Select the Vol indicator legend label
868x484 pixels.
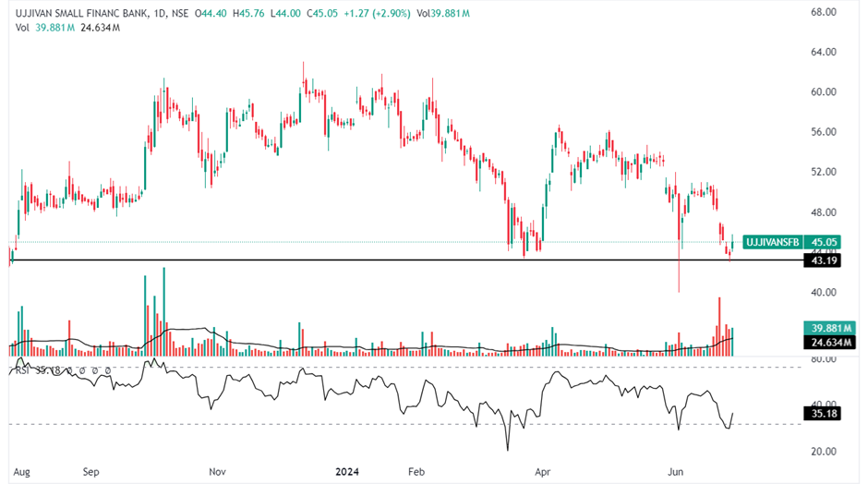click(22, 28)
